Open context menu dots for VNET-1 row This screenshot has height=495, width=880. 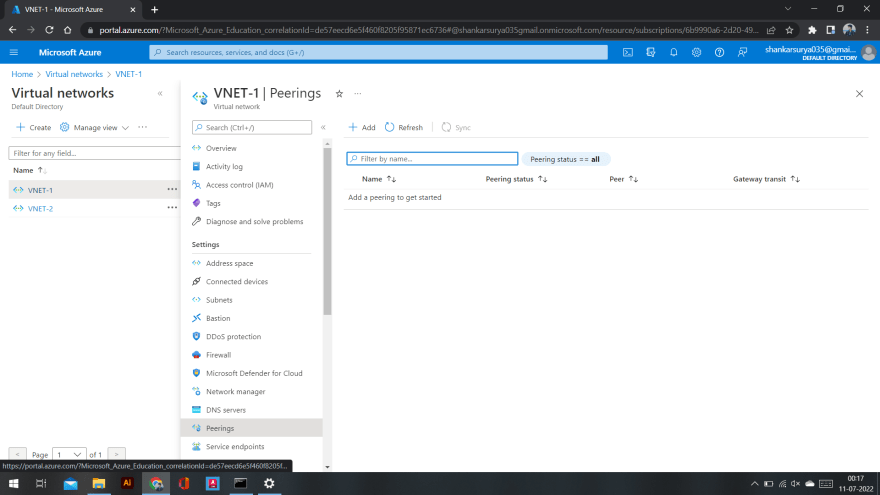coord(172,190)
